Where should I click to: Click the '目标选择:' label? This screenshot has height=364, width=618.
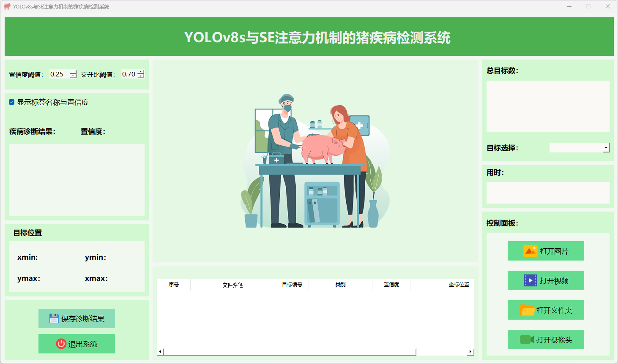502,148
